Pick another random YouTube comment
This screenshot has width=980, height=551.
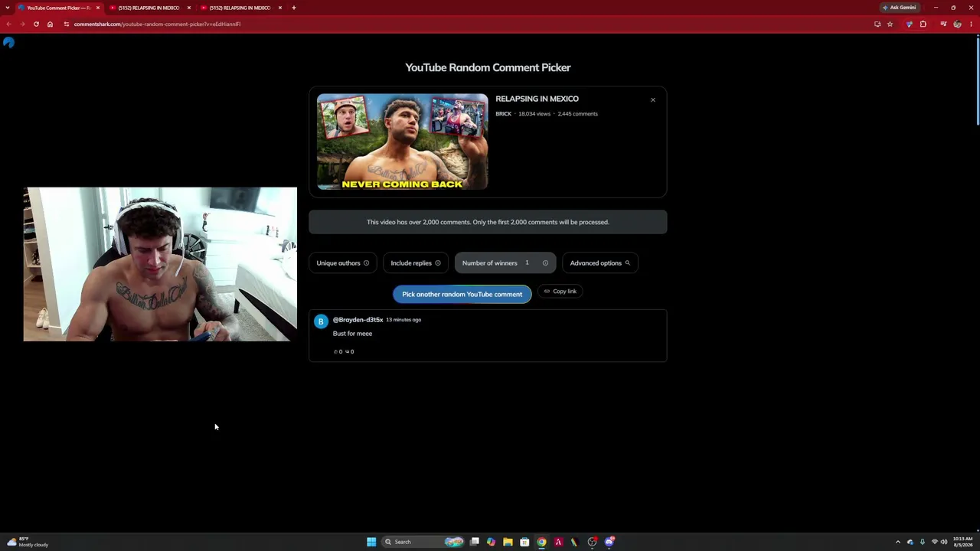(x=462, y=295)
